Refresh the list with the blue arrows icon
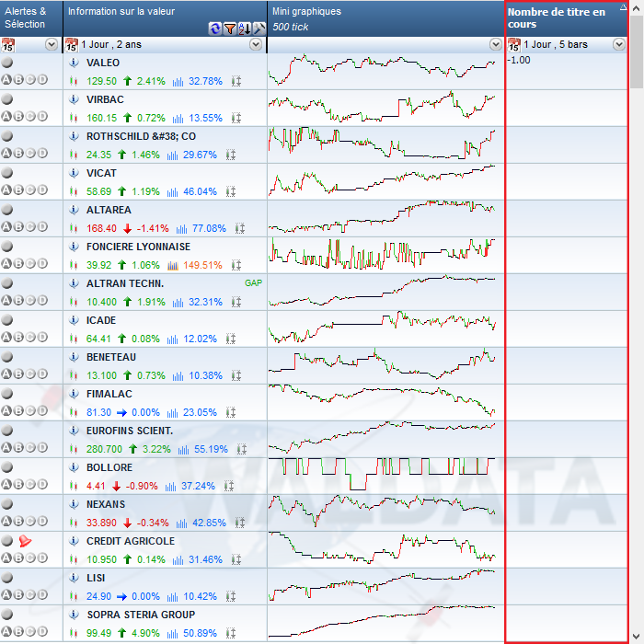644x644 pixels. tap(214, 29)
